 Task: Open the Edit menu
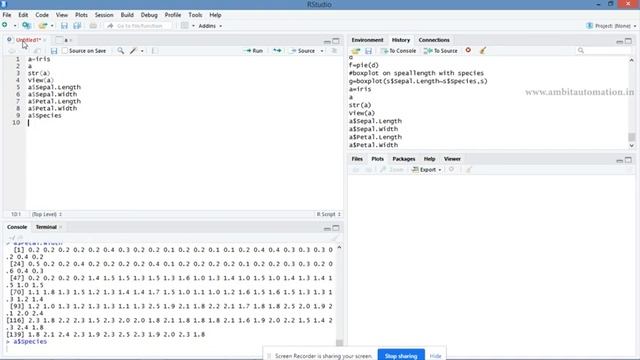coord(23,15)
